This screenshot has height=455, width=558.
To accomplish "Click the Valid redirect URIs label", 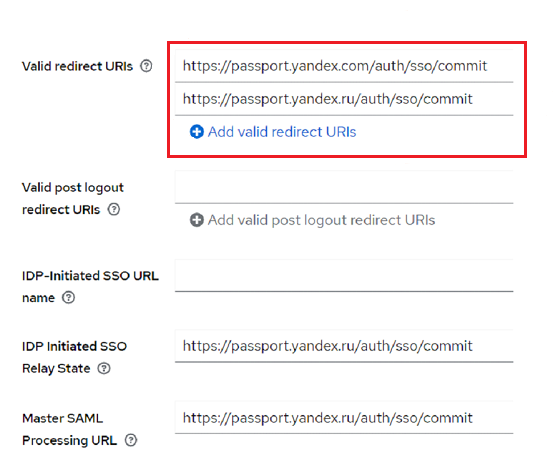I will (77, 66).
